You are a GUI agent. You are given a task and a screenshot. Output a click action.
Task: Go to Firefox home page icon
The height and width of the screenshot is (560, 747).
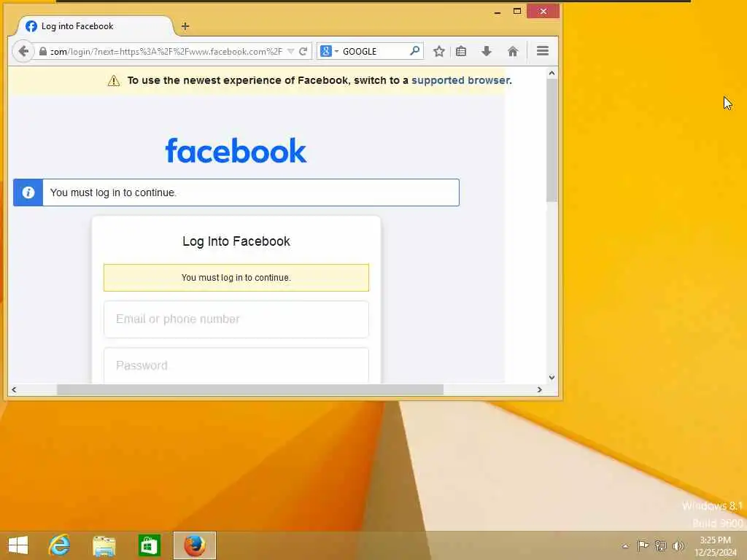(x=513, y=51)
